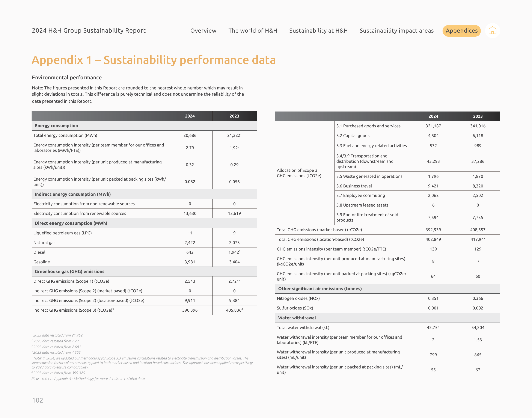Click Scope 3 2023 value 405,836
The image size is (532, 418).
pos(234,310)
